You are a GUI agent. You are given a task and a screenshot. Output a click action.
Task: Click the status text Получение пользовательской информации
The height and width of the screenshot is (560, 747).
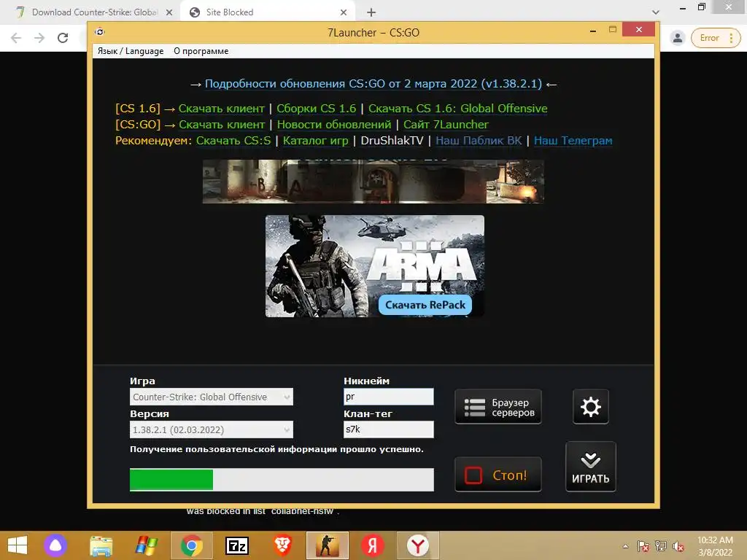point(276,449)
